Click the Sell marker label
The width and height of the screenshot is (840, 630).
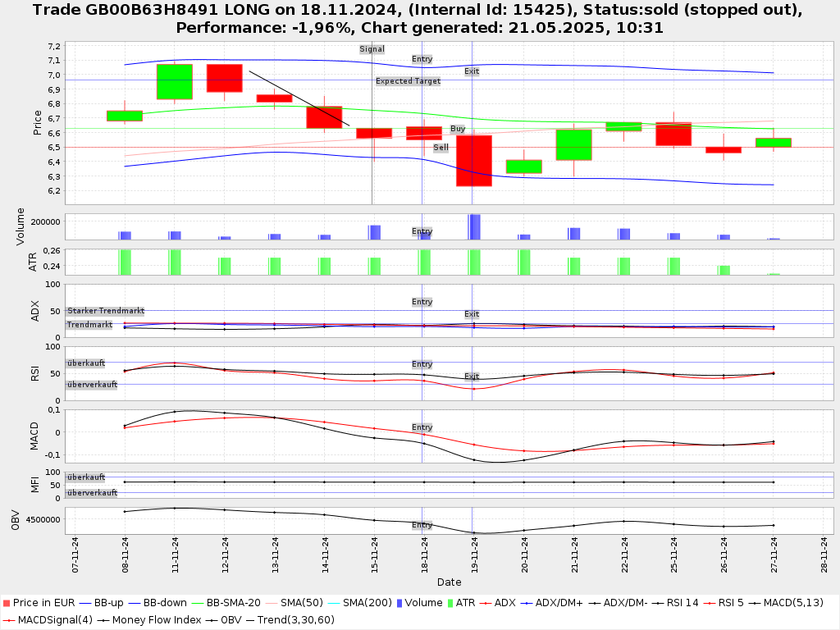click(441, 148)
